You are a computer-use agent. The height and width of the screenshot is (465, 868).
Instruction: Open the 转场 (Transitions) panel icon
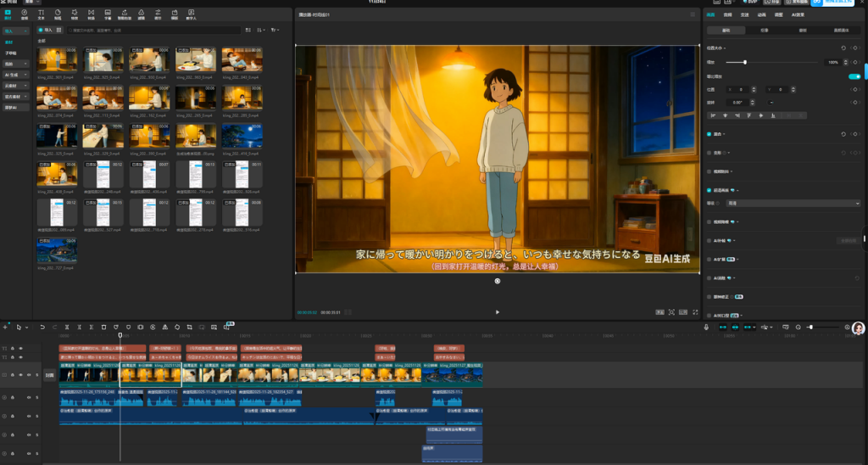92,14
